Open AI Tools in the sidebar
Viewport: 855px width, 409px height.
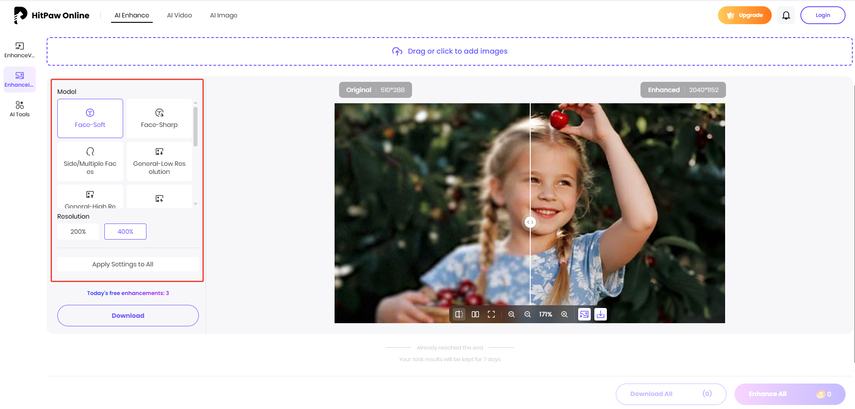(x=20, y=109)
